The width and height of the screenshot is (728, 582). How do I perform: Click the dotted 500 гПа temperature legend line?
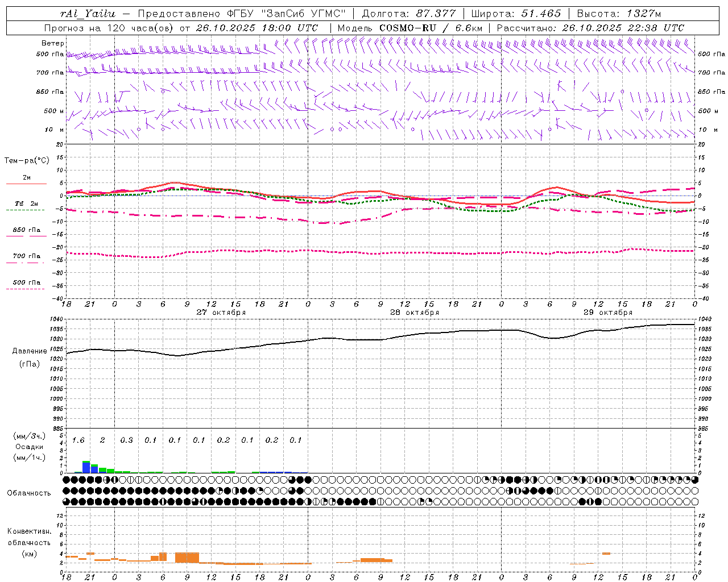point(26,289)
